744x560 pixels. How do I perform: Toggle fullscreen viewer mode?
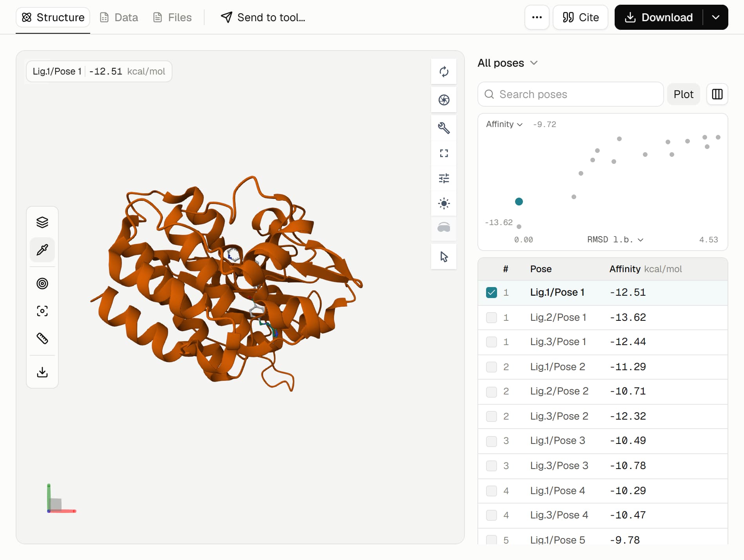tap(444, 153)
